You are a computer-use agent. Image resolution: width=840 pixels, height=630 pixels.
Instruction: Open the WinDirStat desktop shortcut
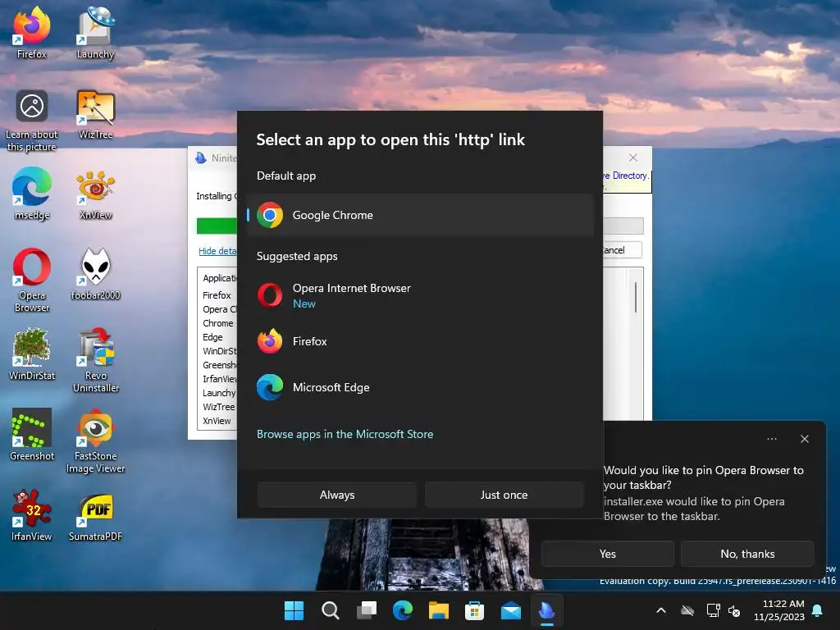32,354
